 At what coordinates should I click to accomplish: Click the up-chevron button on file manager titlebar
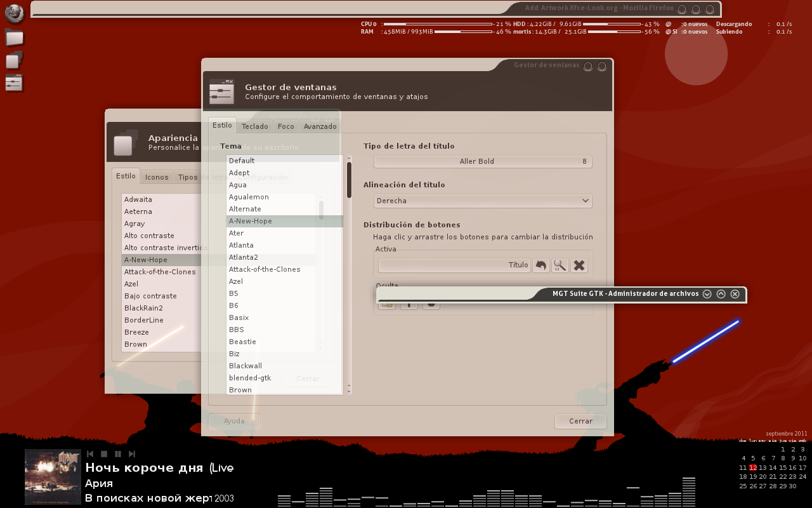point(721,294)
